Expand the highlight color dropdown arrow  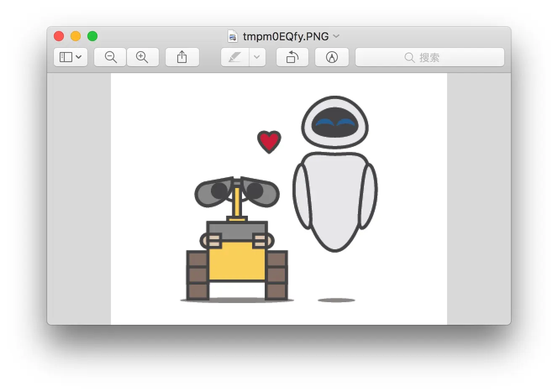click(x=257, y=57)
